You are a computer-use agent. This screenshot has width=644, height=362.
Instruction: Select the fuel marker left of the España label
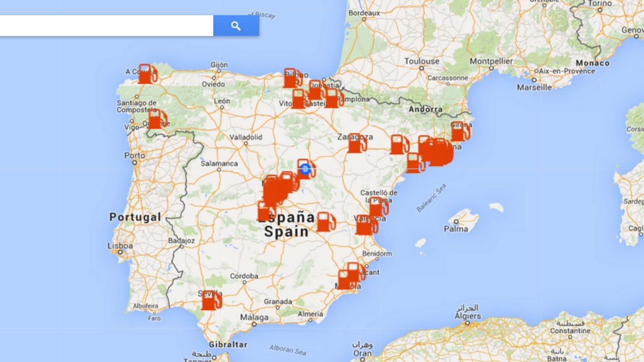(x=266, y=211)
